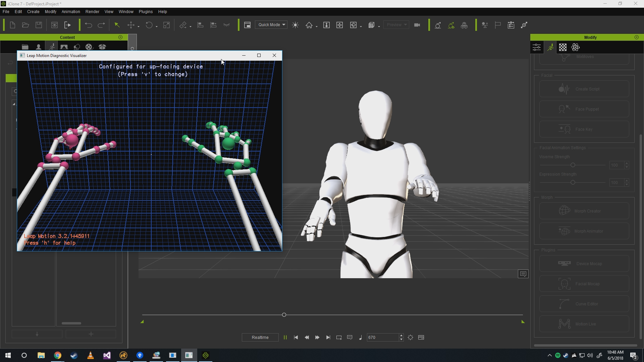The width and height of the screenshot is (644, 362).
Task: Open the Project folder tab in Content
Action: (x=25, y=47)
